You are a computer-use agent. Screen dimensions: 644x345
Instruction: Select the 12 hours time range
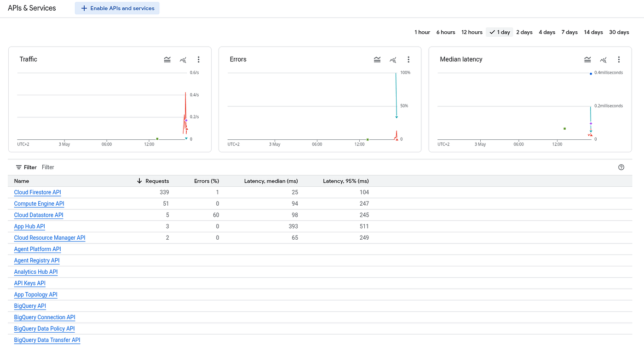coord(472,32)
